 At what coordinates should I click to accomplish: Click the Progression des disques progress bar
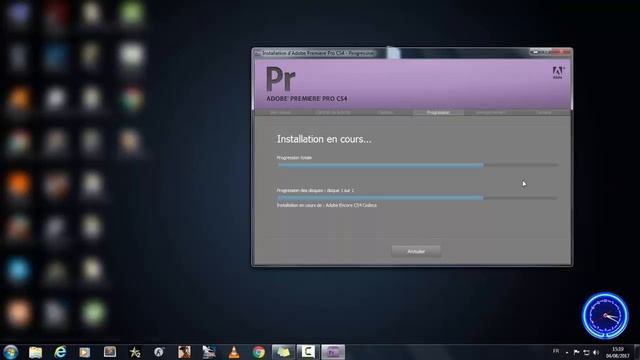point(417,198)
